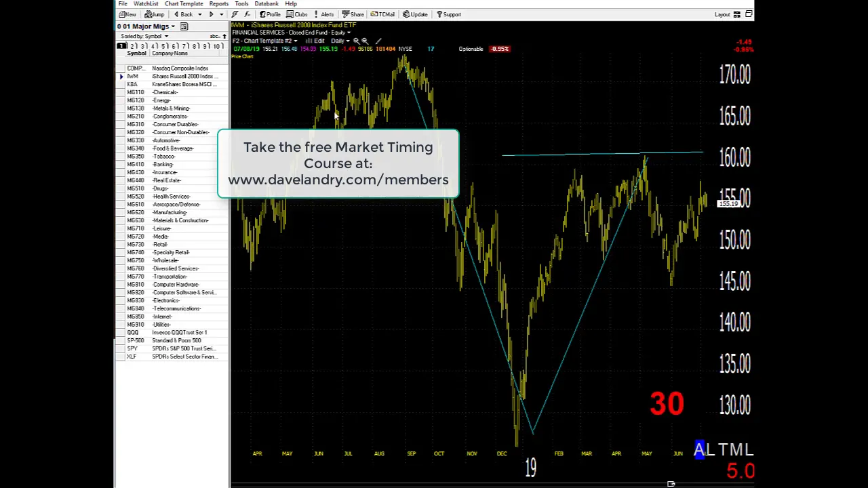Select the MG720 -Media- row
Image resolution: width=868 pixels, height=488 pixels.
[x=172, y=237]
